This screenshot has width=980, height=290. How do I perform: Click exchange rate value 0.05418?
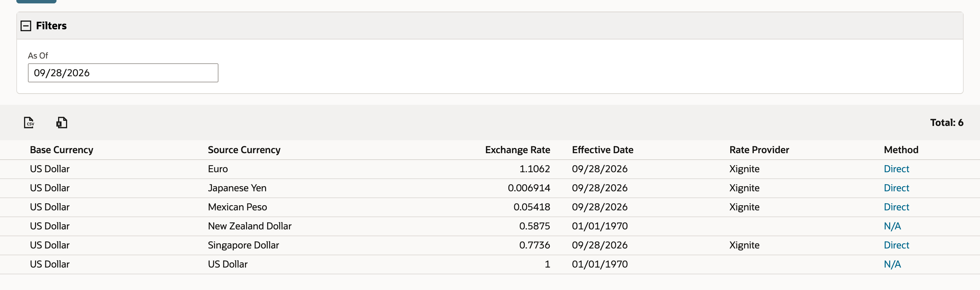532,207
